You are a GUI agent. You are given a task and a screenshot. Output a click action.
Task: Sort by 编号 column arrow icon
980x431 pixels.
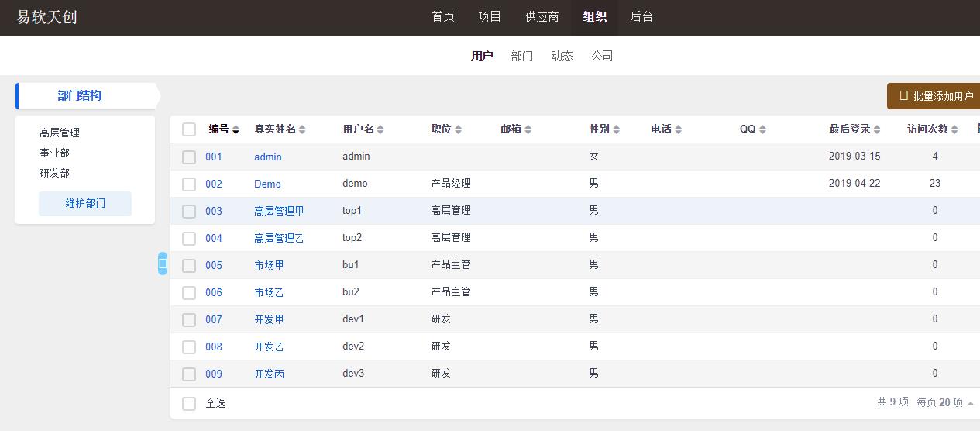pyautogui.click(x=236, y=129)
